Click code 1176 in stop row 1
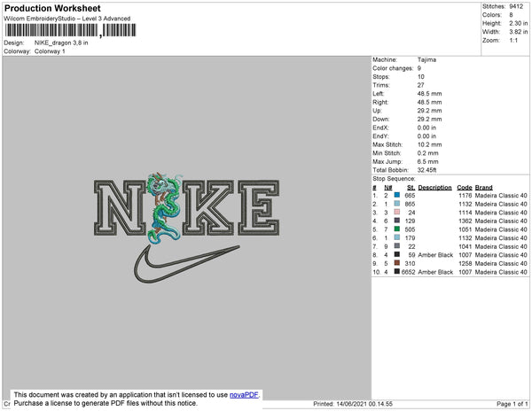The image size is (532, 411). point(465,196)
